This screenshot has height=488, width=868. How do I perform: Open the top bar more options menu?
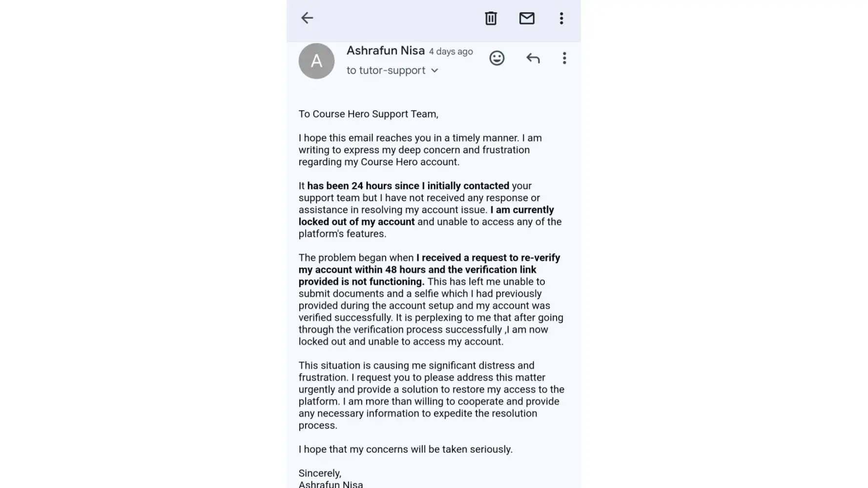click(561, 19)
